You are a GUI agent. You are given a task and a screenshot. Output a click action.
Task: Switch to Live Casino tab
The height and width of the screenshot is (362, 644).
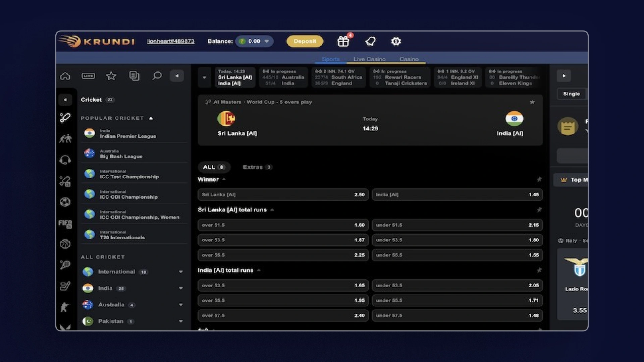tap(369, 59)
